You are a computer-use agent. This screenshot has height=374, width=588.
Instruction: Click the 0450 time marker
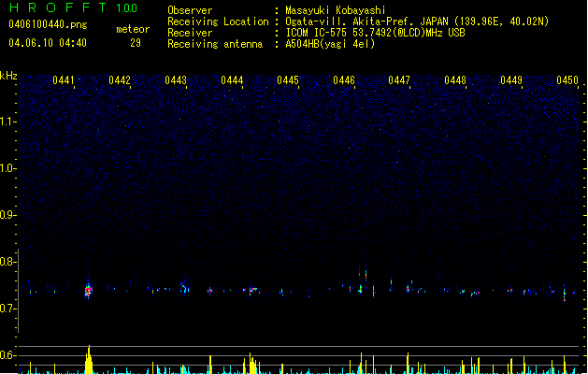point(567,80)
